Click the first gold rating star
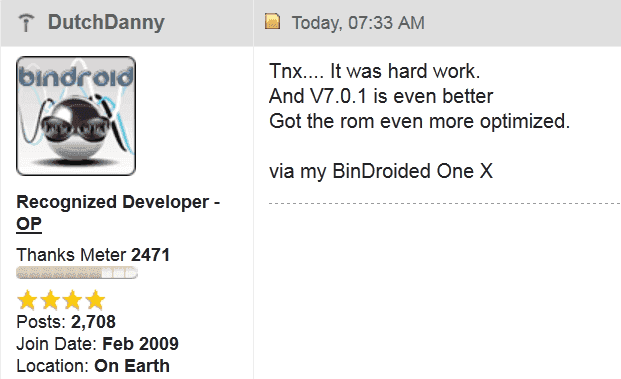This screenshot has width=621, height=379. tap(27, 300)
